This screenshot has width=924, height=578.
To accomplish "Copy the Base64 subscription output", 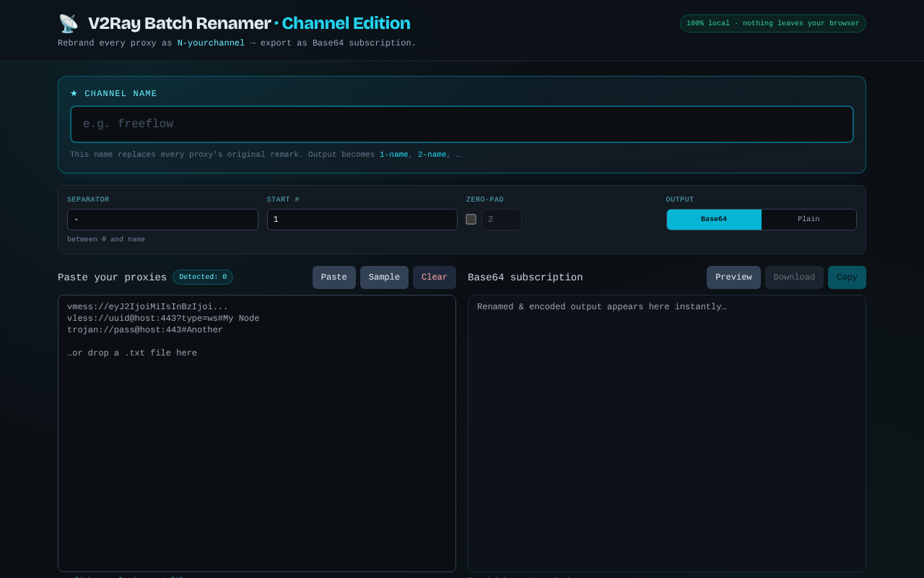I will coord(847,277).
